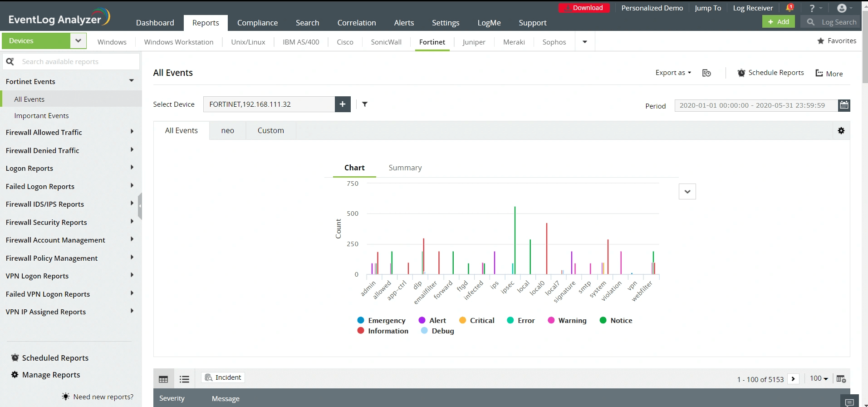Open the More options icon
Image resolution: width=868 pixels, height=407 pixels.
coord(819,73)
